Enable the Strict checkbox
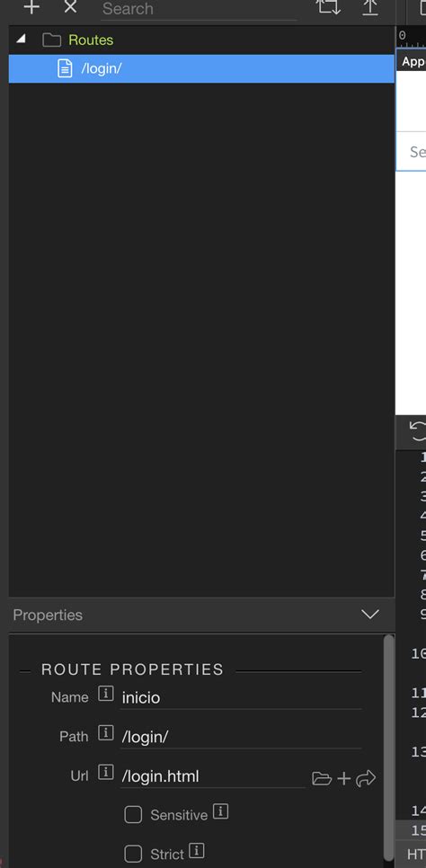 click(133, 854)
